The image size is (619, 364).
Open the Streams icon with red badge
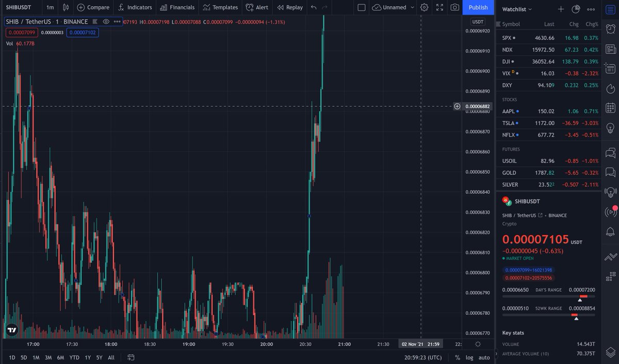tap(611, 211)
